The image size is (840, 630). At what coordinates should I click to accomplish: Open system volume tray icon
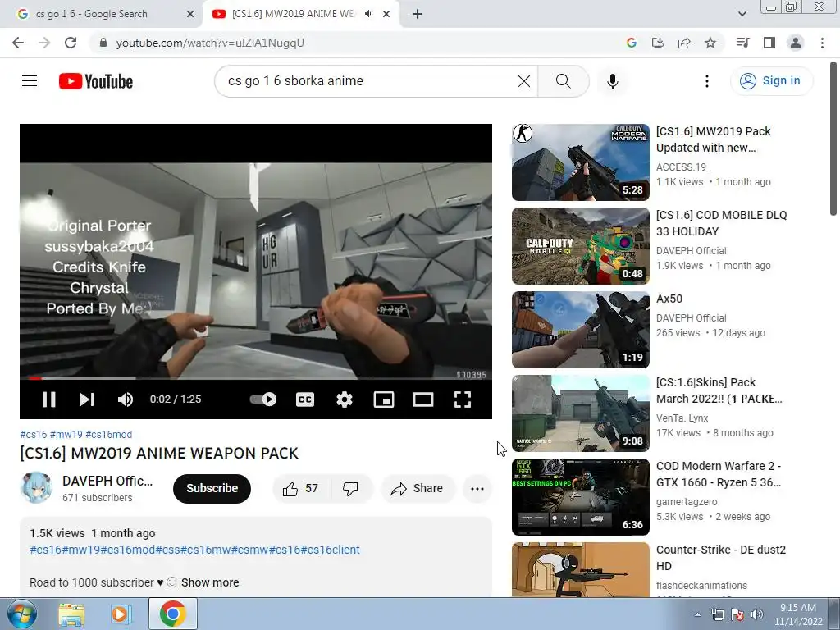coord(757,614)
